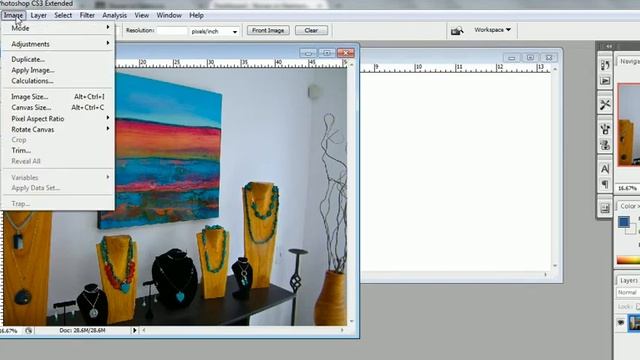Open the Actions panel icon in dock
The image size is (640, 360).
tap(605, 81)
